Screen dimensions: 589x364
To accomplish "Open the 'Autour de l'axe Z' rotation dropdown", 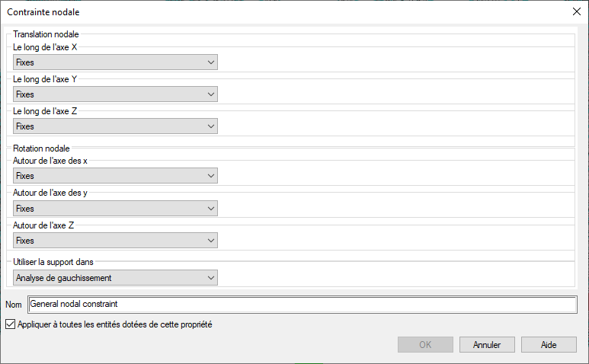I will click(x=115, y=241).
